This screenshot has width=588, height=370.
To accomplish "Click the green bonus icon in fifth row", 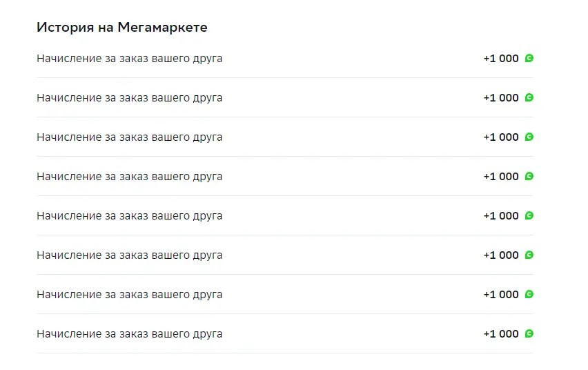I will tap(529, 215).
